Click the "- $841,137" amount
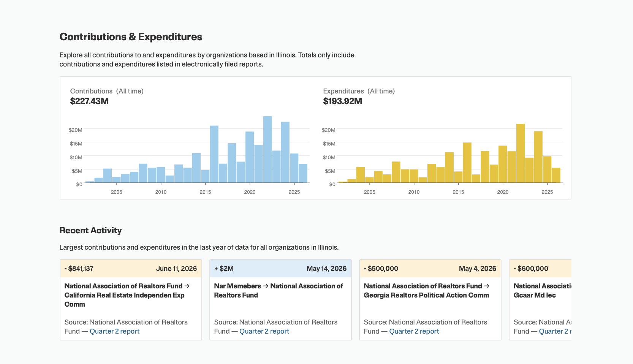This screenshot has height=364, width=633. pyautogui.click(x=79, y=269)
